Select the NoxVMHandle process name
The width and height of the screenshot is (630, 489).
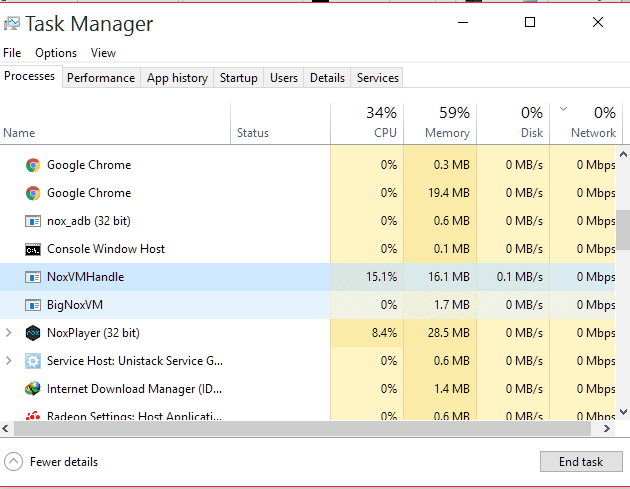tap(86, 277)
